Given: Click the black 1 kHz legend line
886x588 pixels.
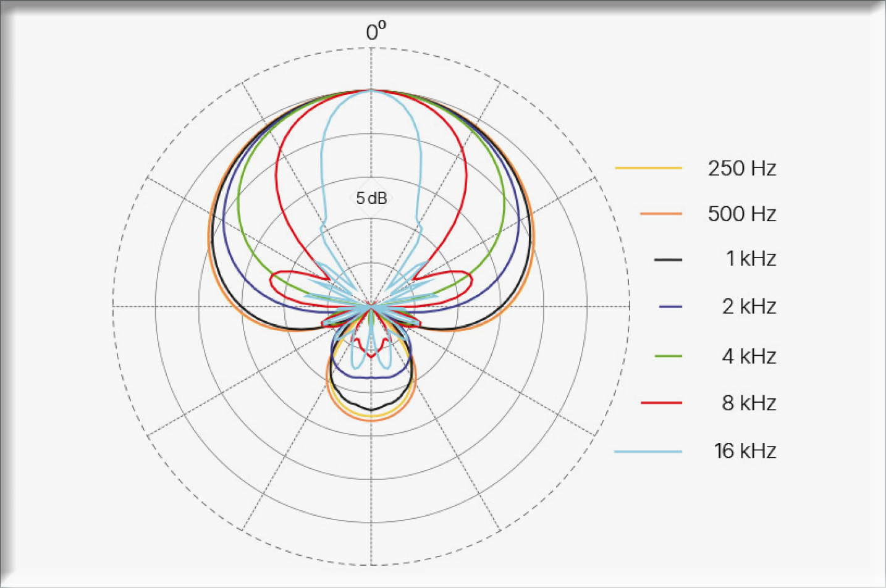Looking at the screenshot, I should tap(668, 259).
